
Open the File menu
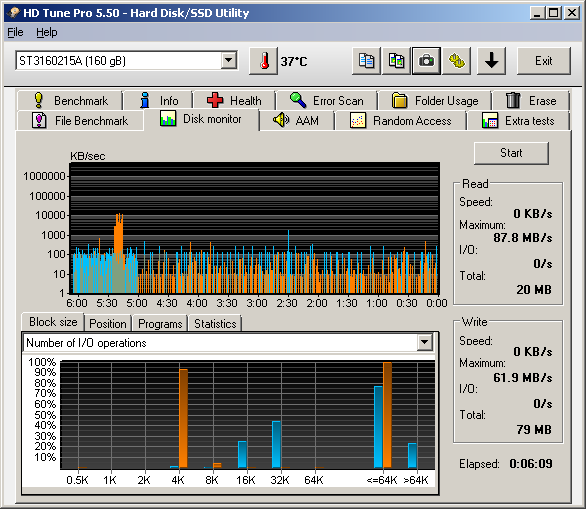pyautogui.click(x=15, y=33)
